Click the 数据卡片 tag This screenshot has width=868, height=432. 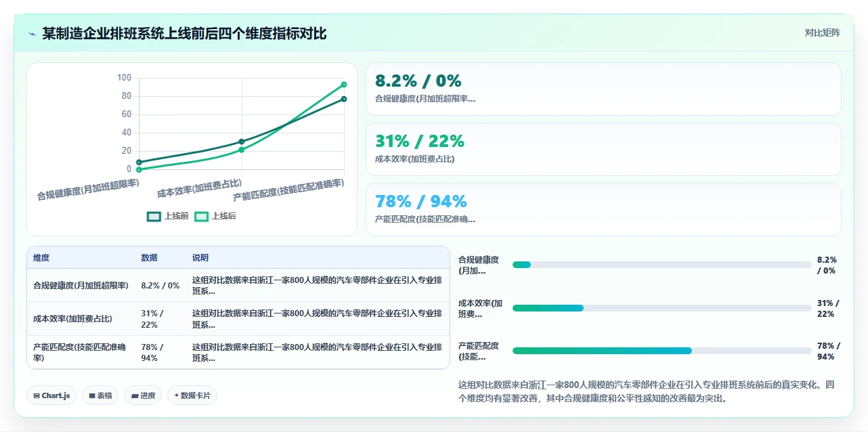[192, 395]
